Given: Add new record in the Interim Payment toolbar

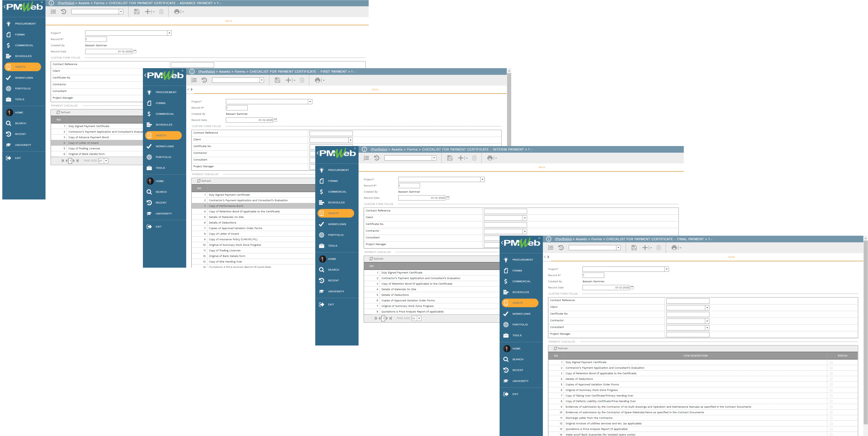Looking at the screenshot, I should click(461, 158).
